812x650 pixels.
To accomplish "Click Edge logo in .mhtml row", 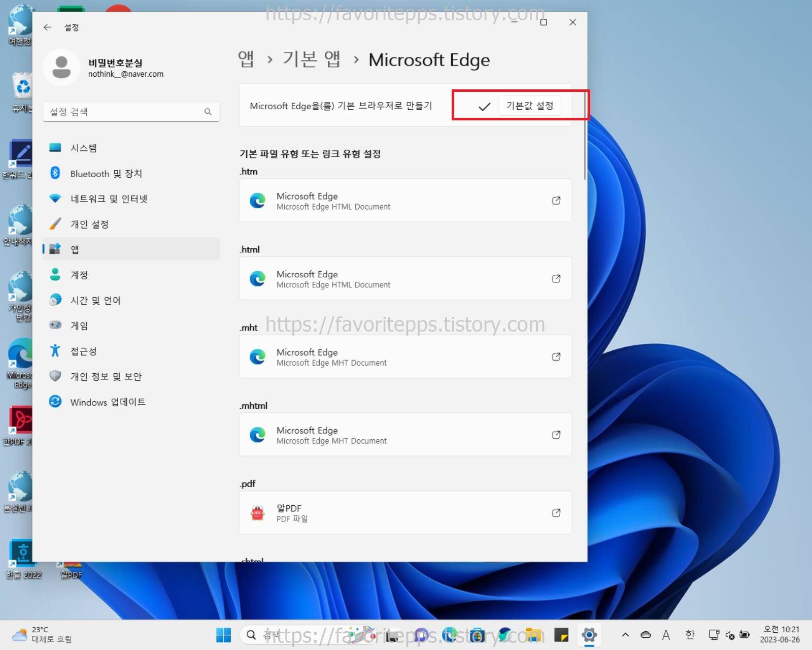I will tap(258, 435).
